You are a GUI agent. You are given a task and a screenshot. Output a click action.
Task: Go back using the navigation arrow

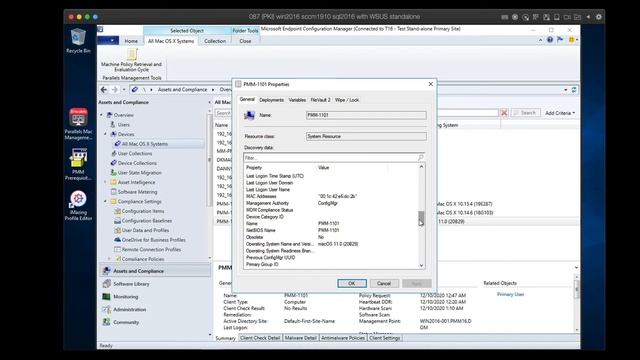click(104, 89)
